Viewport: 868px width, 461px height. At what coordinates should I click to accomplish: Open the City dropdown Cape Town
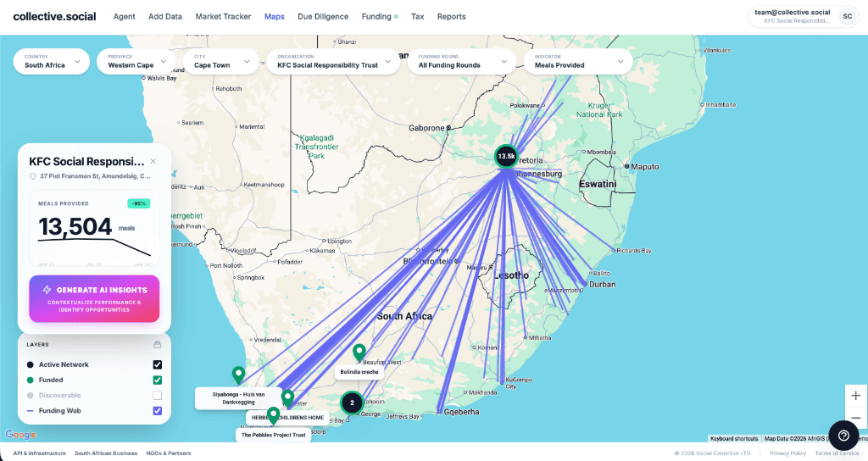(x=221, y=61)
